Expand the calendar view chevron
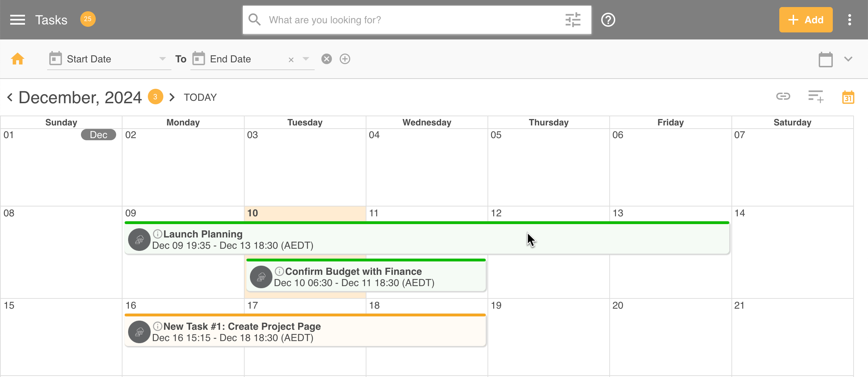 point(848,59)
